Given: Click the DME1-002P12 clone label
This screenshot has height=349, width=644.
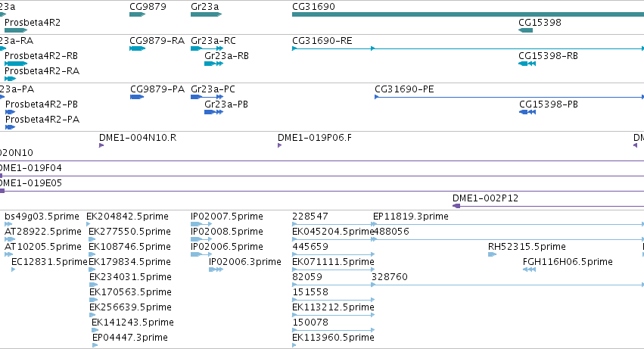Looking at the screenshot, I should click(x=486, y=198).
